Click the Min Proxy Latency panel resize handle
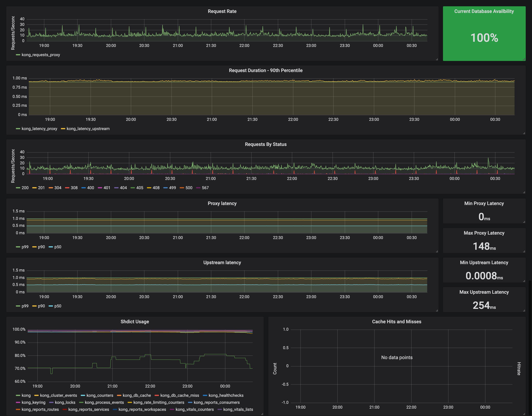 pyautogui.click(x=524, y=222)
